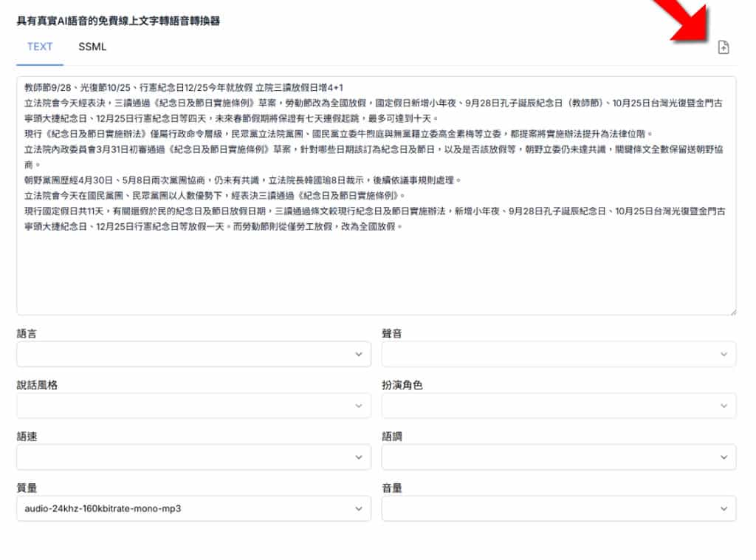Click the text line starting 教師節9/28
Screen dimensions: 756x560
point(184,87)
